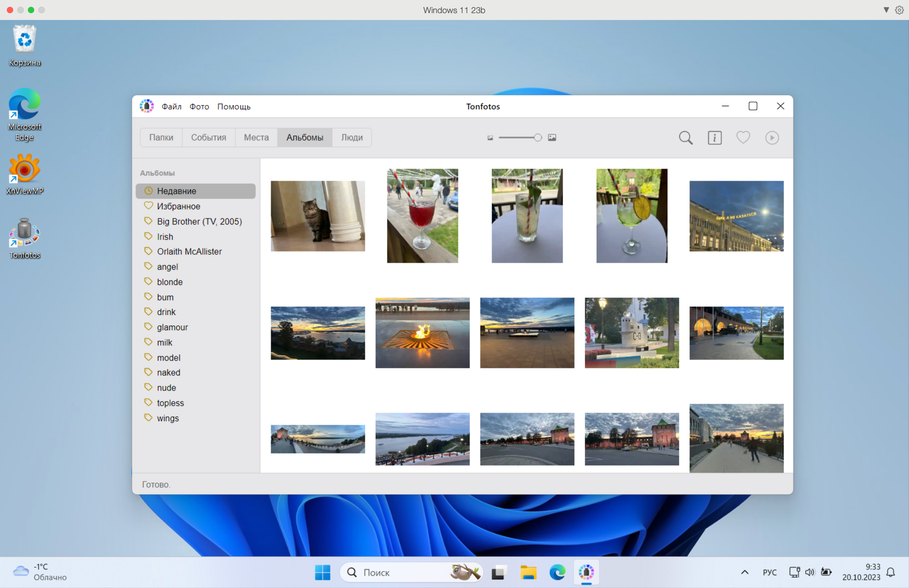Open red cocktail photo thumbnail

tap(423, 216)
